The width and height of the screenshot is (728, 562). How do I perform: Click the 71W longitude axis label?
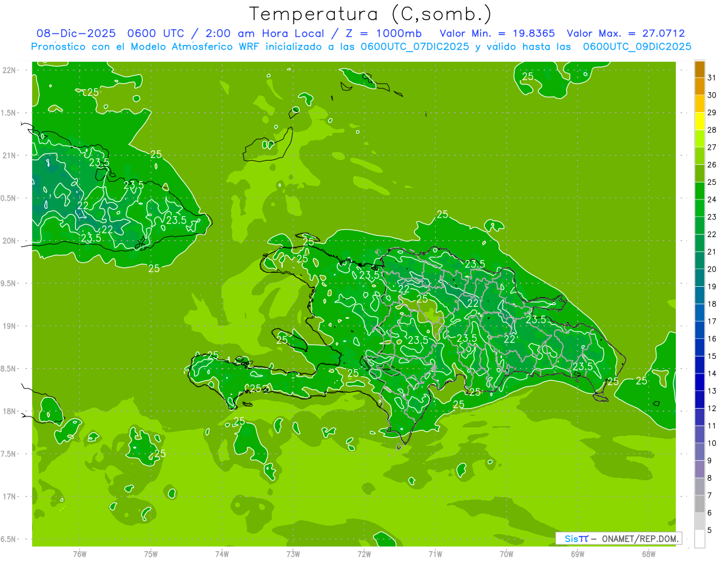pyautogui.click(x=435, y=554)
